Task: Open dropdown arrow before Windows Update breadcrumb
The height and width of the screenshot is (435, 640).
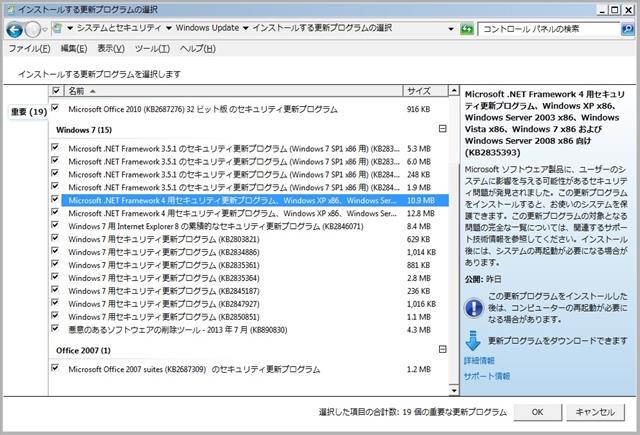Action: 169,28
